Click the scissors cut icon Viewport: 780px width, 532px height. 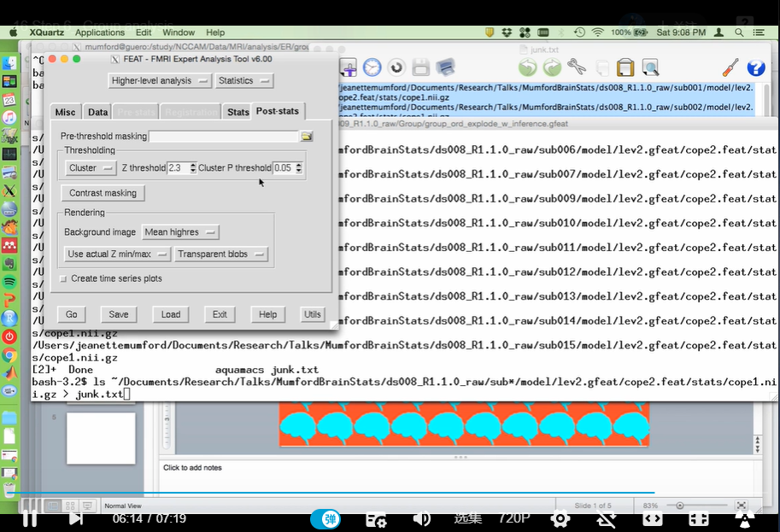[x=577, y=67]
